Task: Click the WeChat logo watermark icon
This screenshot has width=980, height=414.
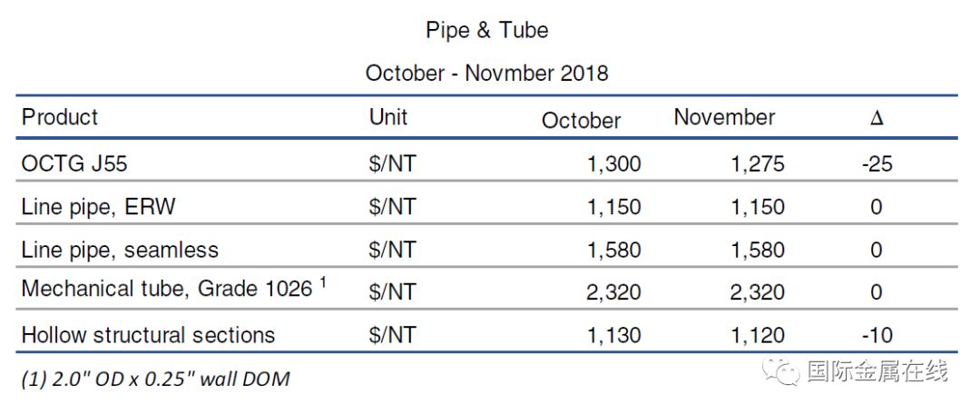Action: (784, 371)
